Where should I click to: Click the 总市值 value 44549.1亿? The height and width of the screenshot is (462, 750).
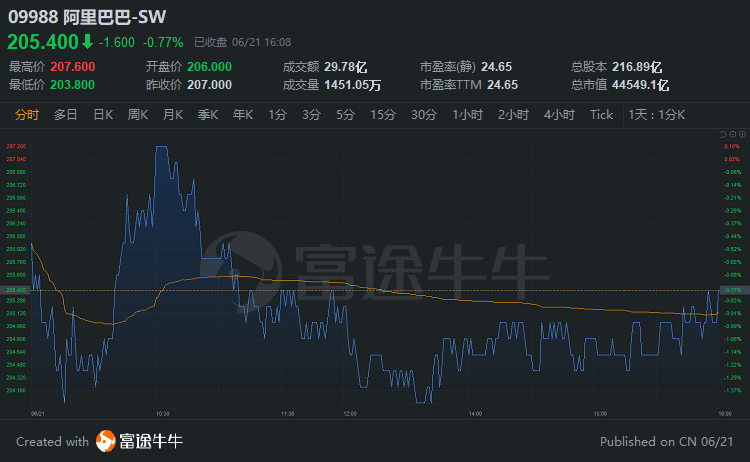pos(640,85)
